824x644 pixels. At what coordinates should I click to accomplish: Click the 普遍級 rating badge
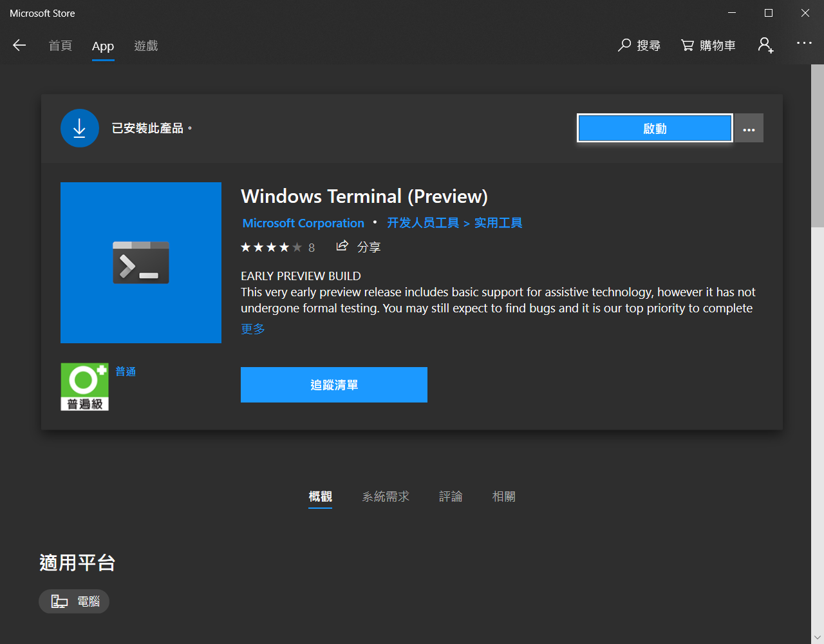pyautogui.click(x=85, y=386)
